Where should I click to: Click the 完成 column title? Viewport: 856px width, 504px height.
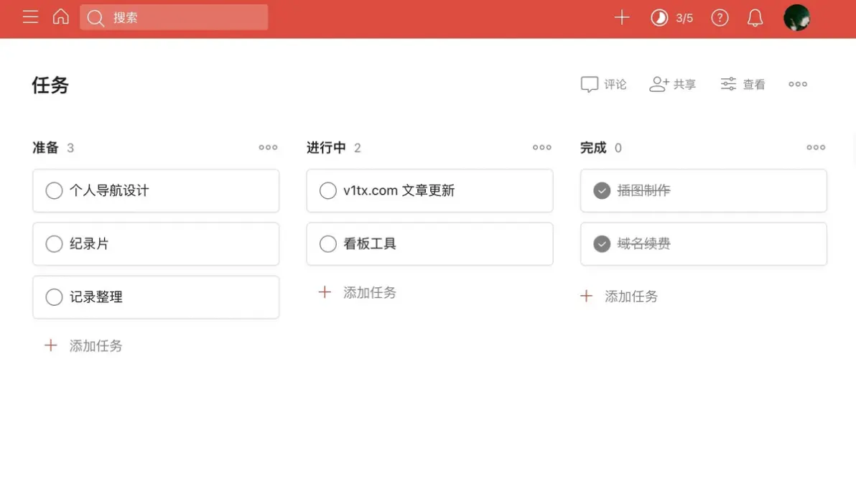(x=593, y=148)
